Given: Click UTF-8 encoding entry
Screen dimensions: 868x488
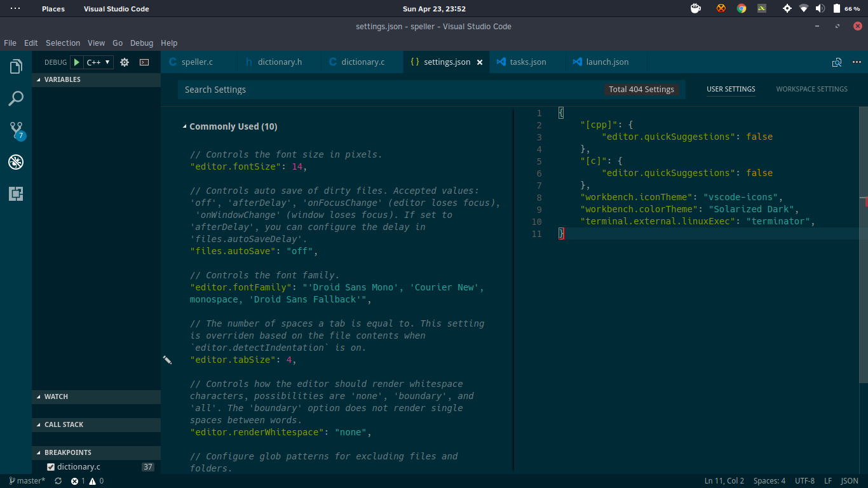Looking at the screenshot, I should [804, 481].
